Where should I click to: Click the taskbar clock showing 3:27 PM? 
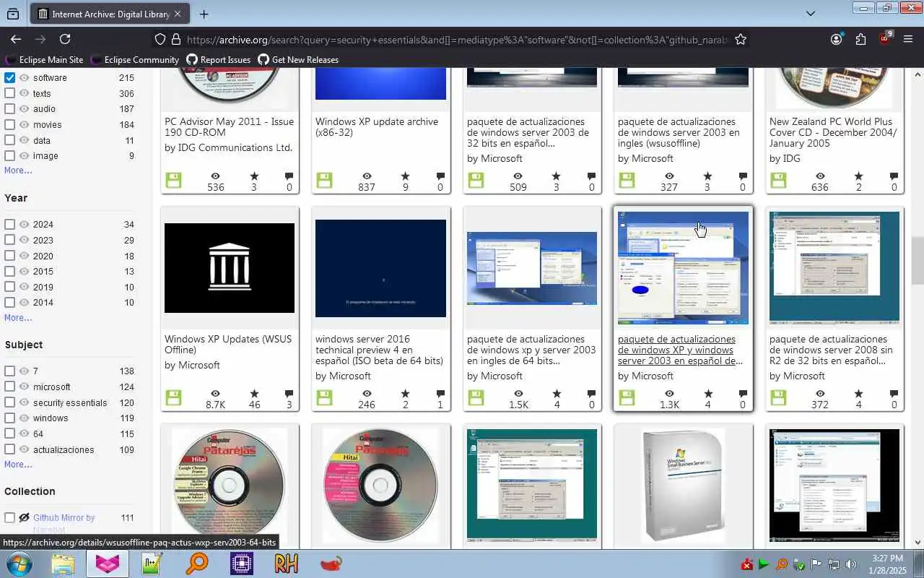coord(887,564)
